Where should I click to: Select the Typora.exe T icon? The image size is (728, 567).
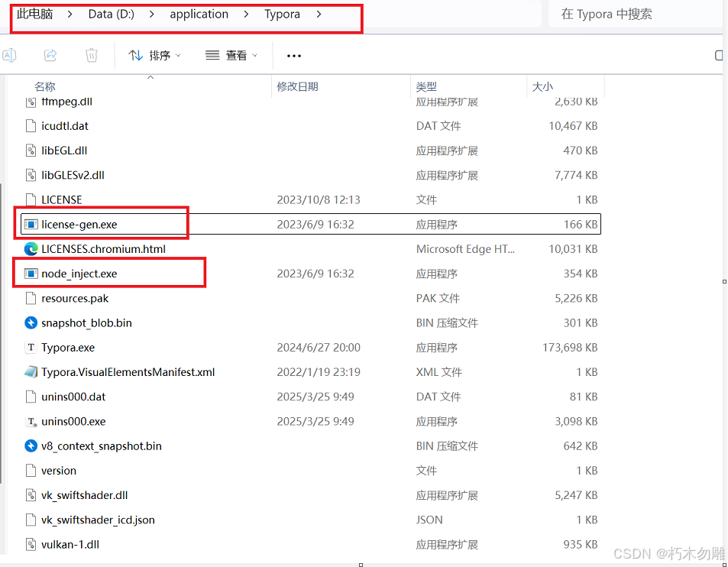click(31, 348)
